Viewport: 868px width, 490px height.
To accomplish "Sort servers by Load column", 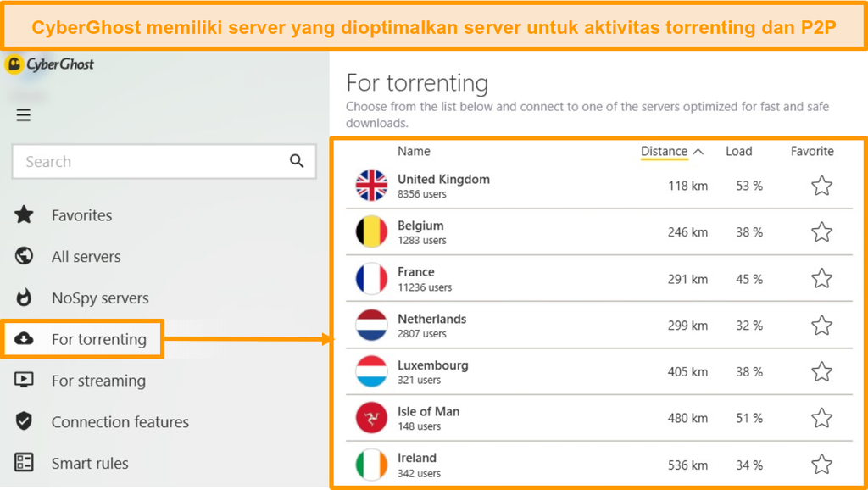I will point(739,151).
